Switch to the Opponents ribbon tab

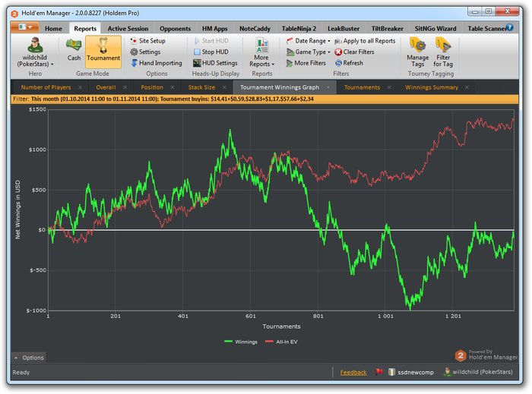coord(175,28)
